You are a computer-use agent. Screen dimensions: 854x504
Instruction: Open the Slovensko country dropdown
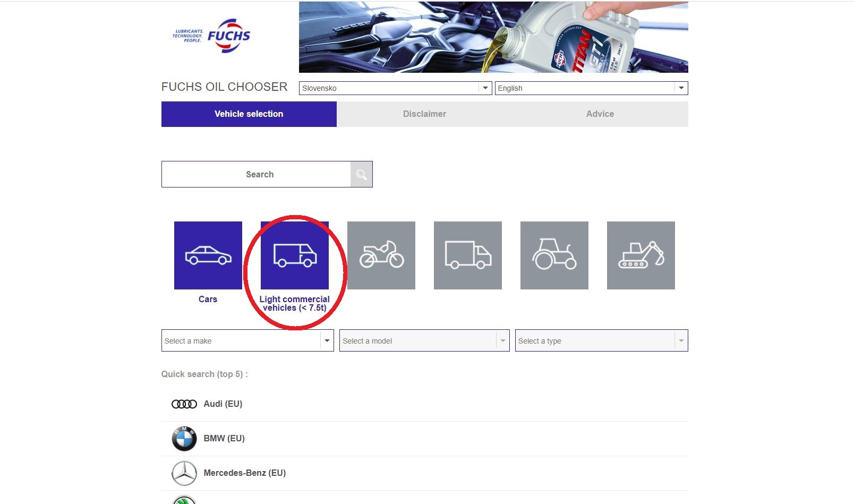coord(395,88)
